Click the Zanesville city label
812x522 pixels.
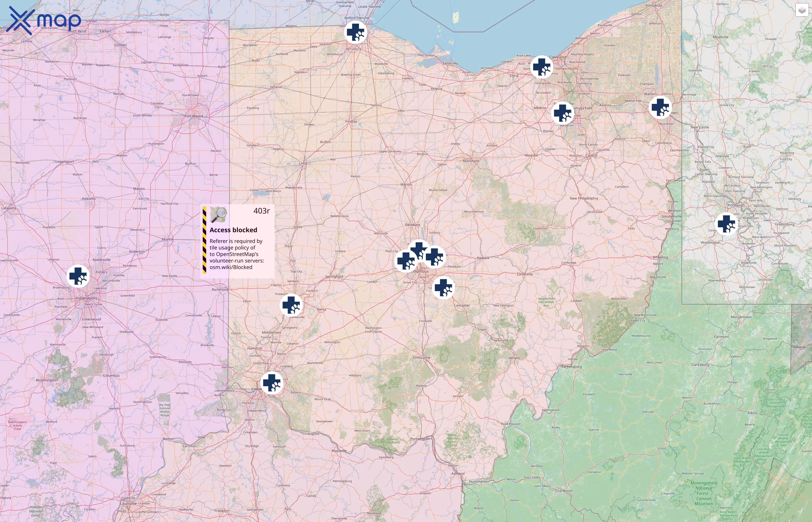[525, 274]
